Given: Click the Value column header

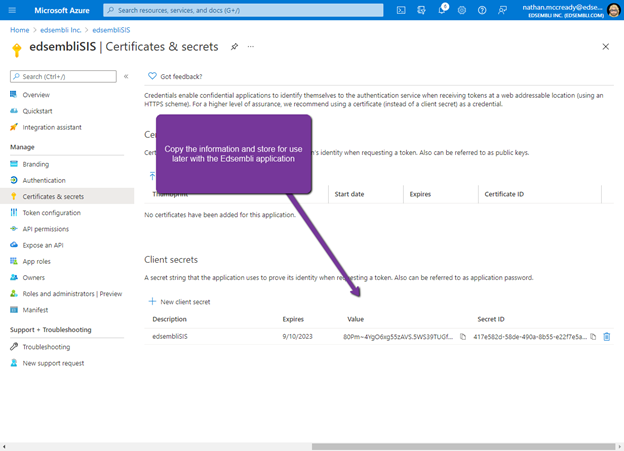Looking at the screenshot, I should point(355,319).
